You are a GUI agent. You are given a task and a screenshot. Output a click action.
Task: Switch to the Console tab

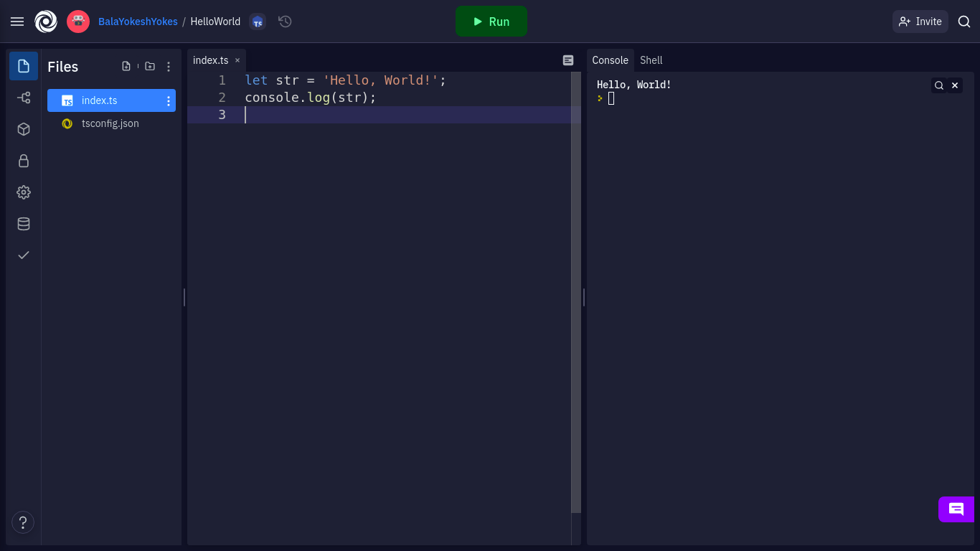[x=610, y=60]
